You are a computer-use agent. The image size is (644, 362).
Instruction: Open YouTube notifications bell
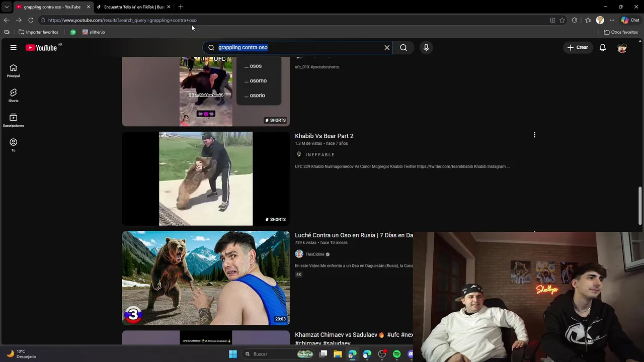603,48
